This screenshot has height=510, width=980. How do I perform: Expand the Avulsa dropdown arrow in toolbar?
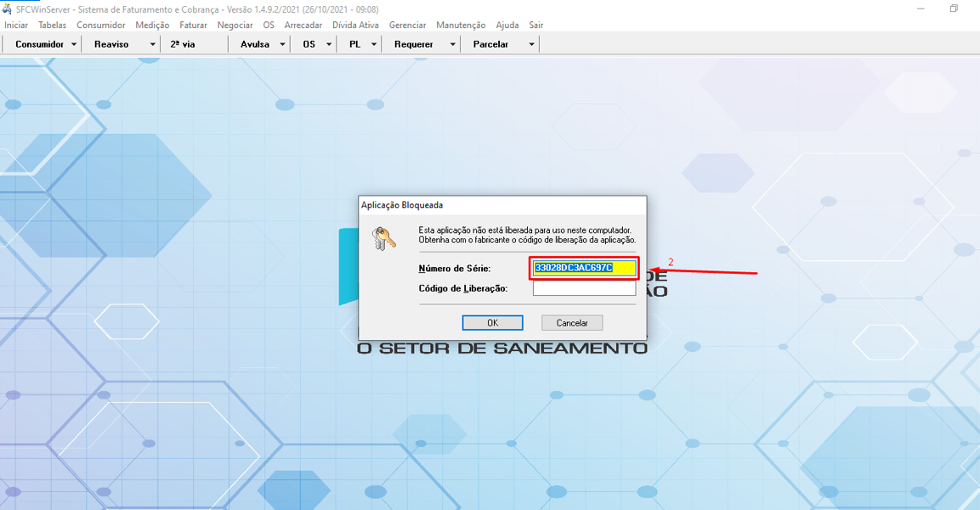[282, 44]
